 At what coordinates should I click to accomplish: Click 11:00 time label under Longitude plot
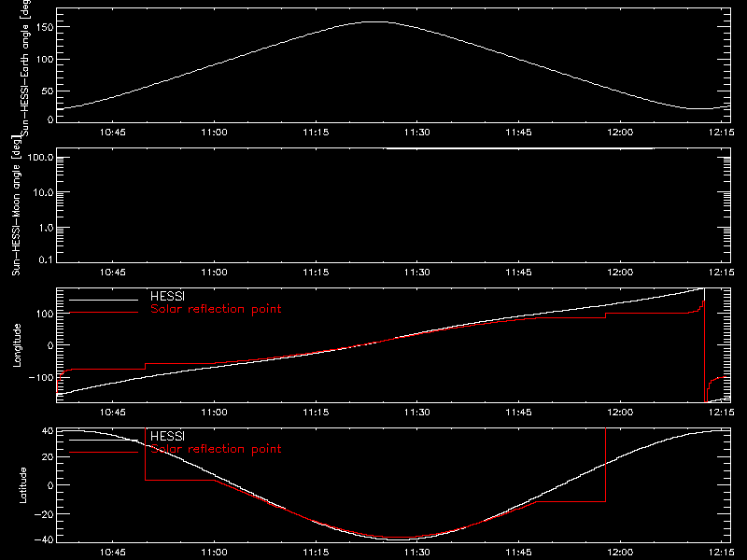pos(214,413)
